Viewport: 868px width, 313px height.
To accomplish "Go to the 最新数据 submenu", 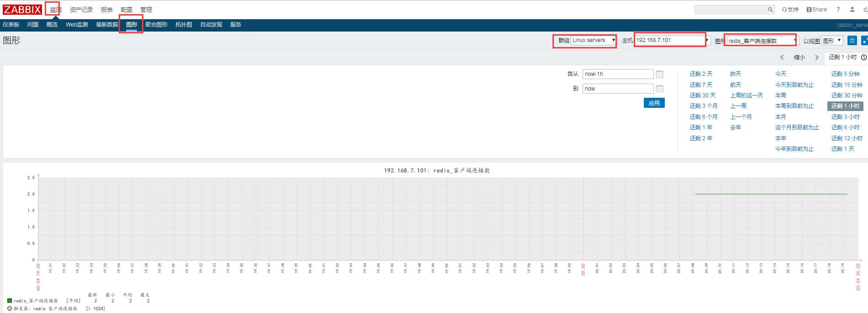I will (x=107, y=25).
